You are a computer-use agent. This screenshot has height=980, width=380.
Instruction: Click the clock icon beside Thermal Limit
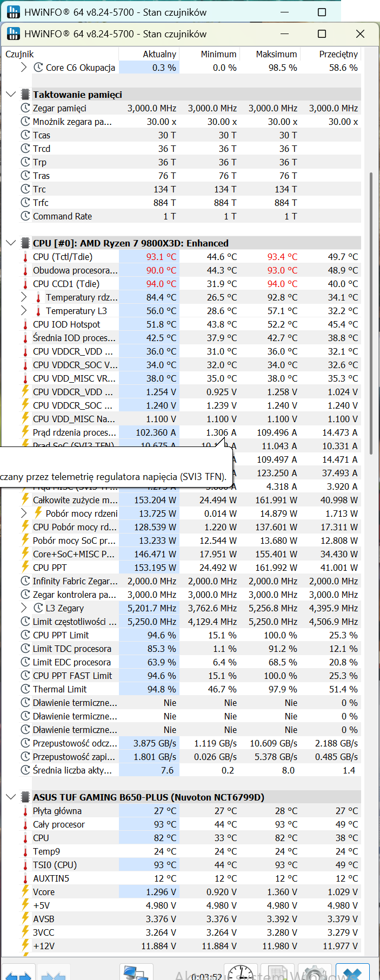(x=25, y=689)
